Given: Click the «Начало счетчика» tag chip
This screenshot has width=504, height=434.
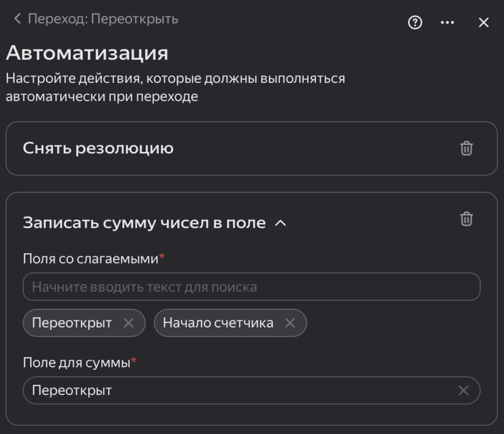Looking at the screenshot, I should pos(217,323).
